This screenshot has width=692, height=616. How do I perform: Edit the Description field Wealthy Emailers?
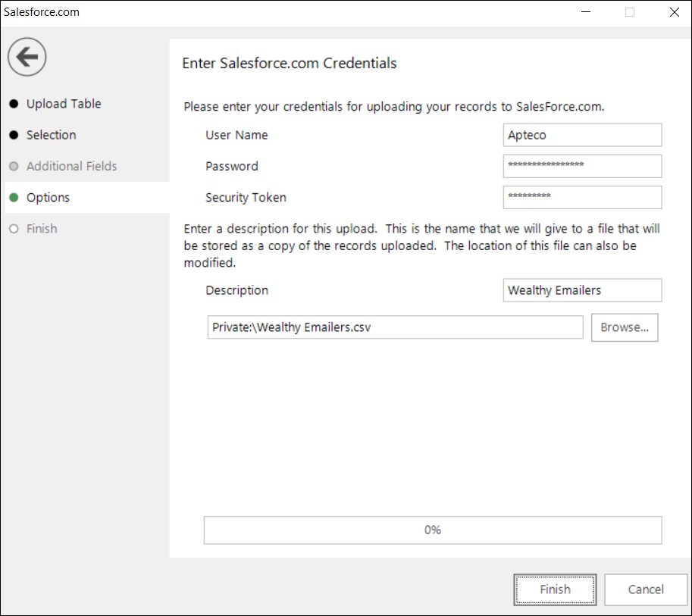pos(582,290)
